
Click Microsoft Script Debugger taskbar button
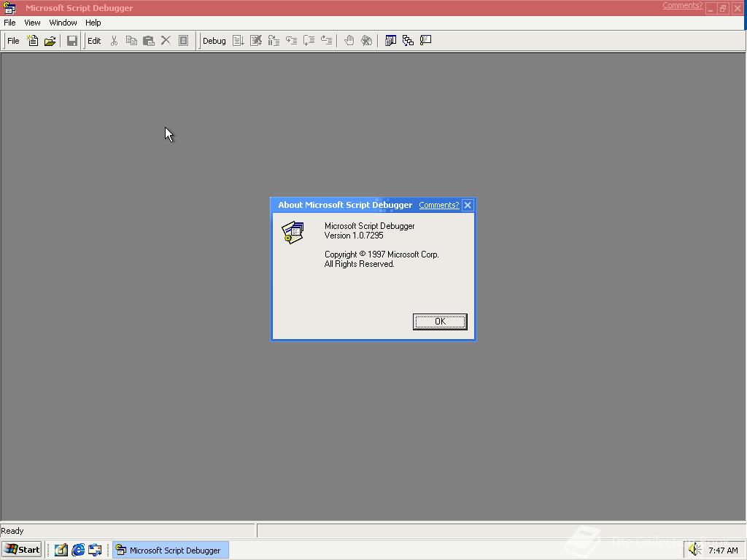(x=171, y=550)
